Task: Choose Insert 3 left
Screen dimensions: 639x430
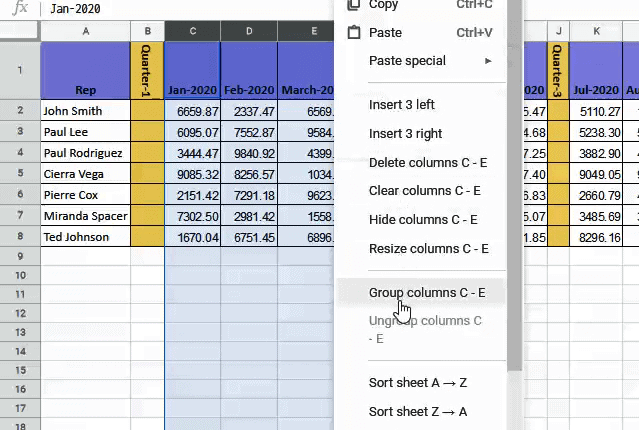Action: pyautogui.click(x=402, y=105)
